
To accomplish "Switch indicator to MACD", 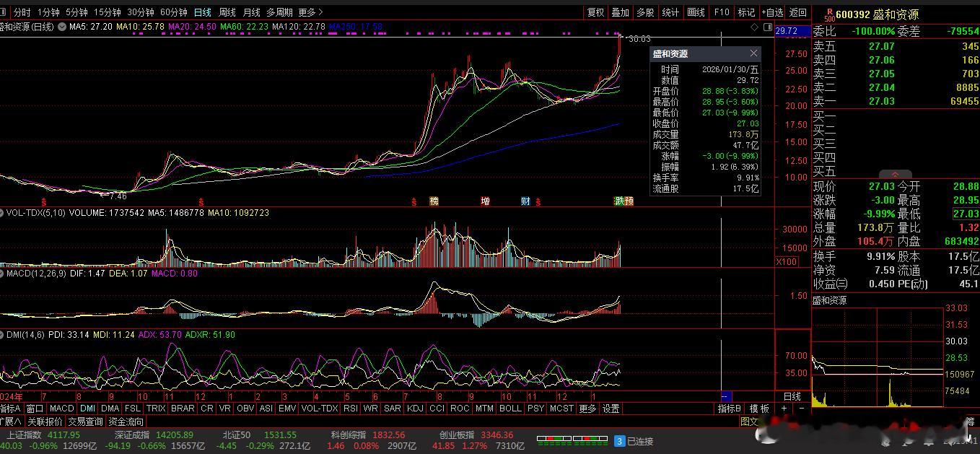I will point(61,409).
